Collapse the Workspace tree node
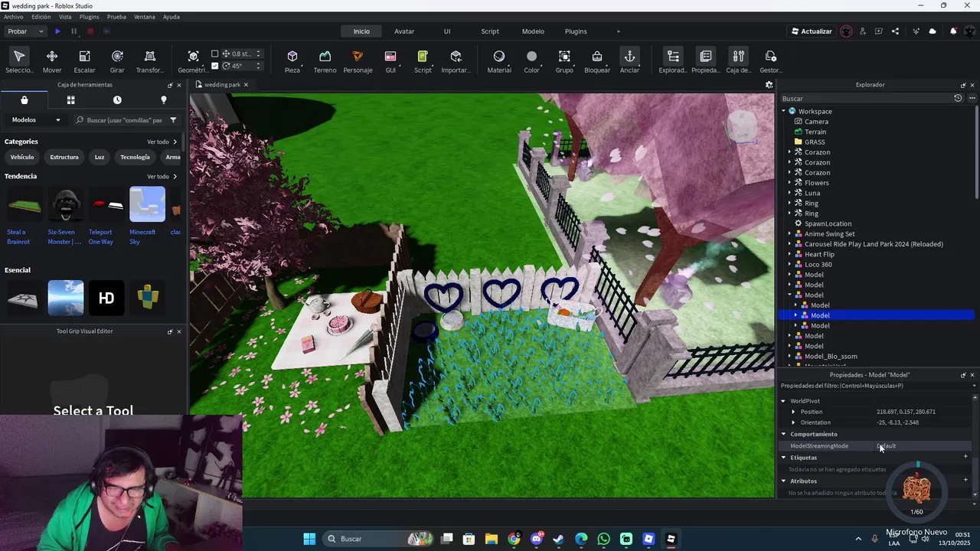This screenshot has width=980, height=551. 784,111
